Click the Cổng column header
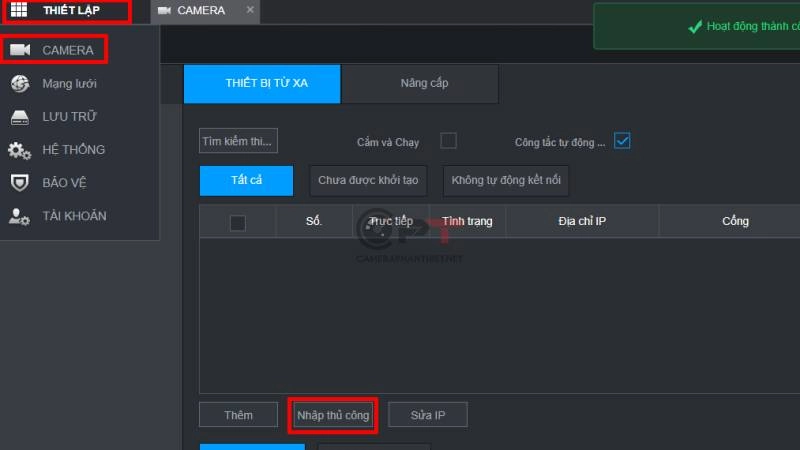Viewport: 800px width, 450px height. coord(735,221)
